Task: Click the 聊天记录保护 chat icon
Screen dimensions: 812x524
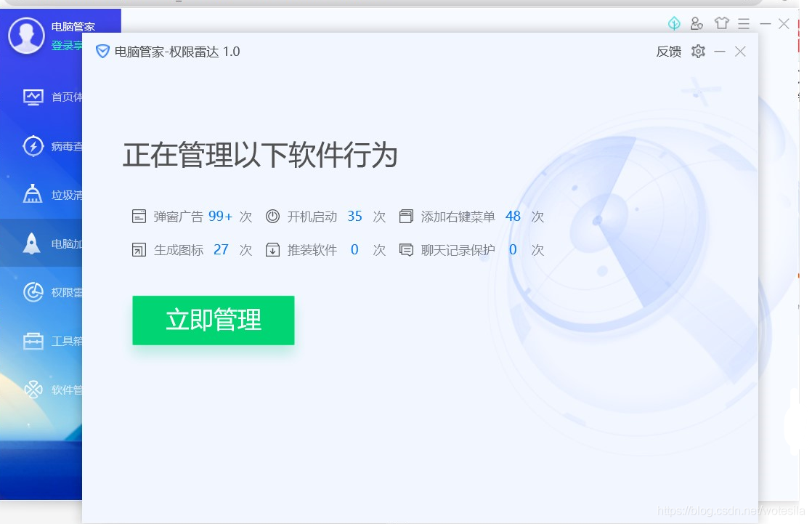Action: click(406, 250)
